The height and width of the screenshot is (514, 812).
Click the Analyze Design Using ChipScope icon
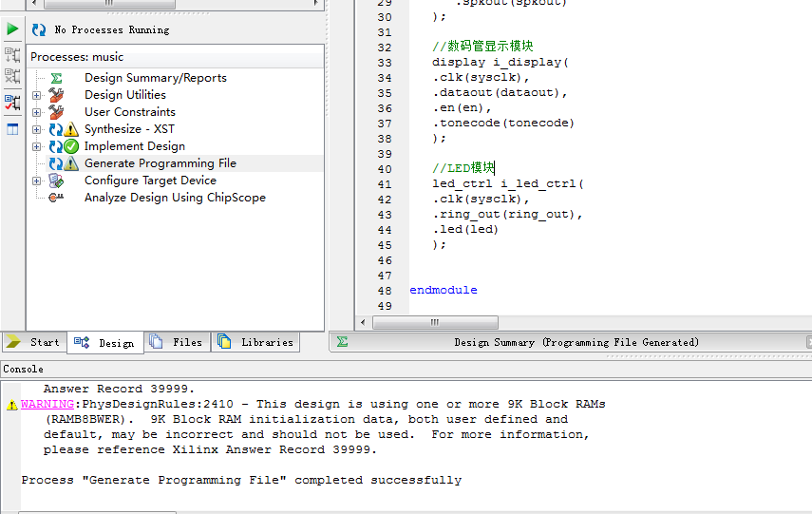pyautogui.click(x=56, y=198)
